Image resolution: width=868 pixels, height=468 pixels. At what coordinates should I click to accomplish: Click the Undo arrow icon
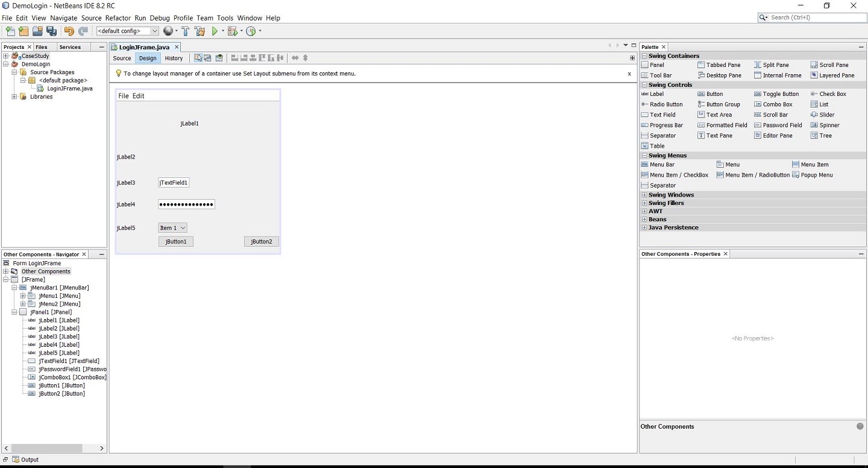click(x=69, y=31)
